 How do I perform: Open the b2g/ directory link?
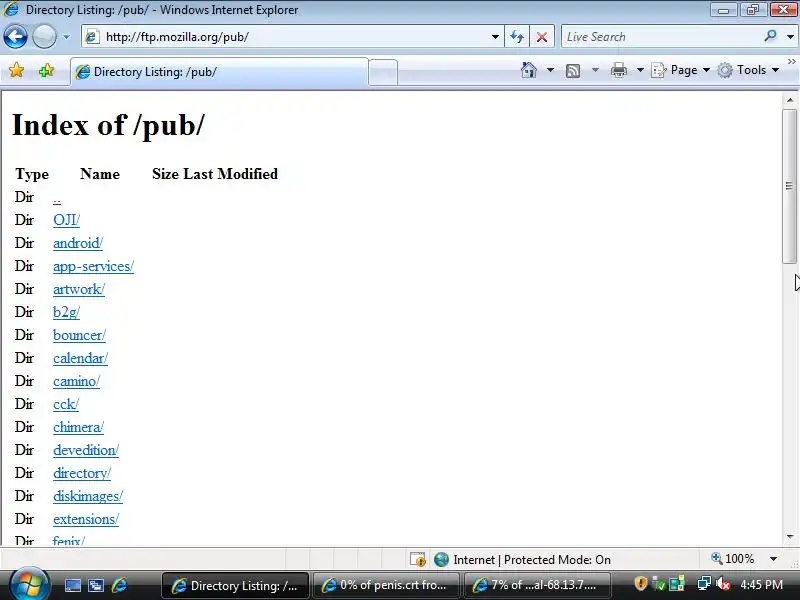(66, 312)
